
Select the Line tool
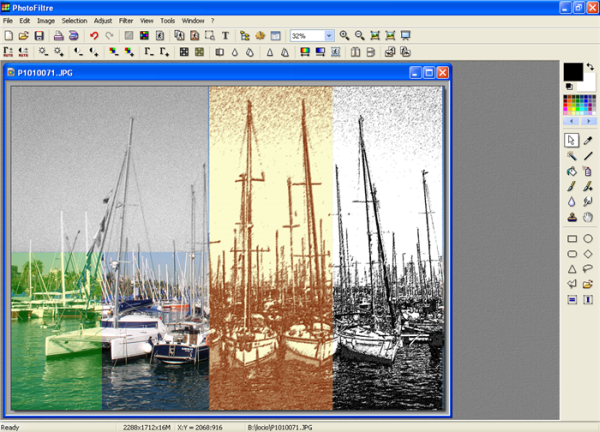click(x=588, y=156)
